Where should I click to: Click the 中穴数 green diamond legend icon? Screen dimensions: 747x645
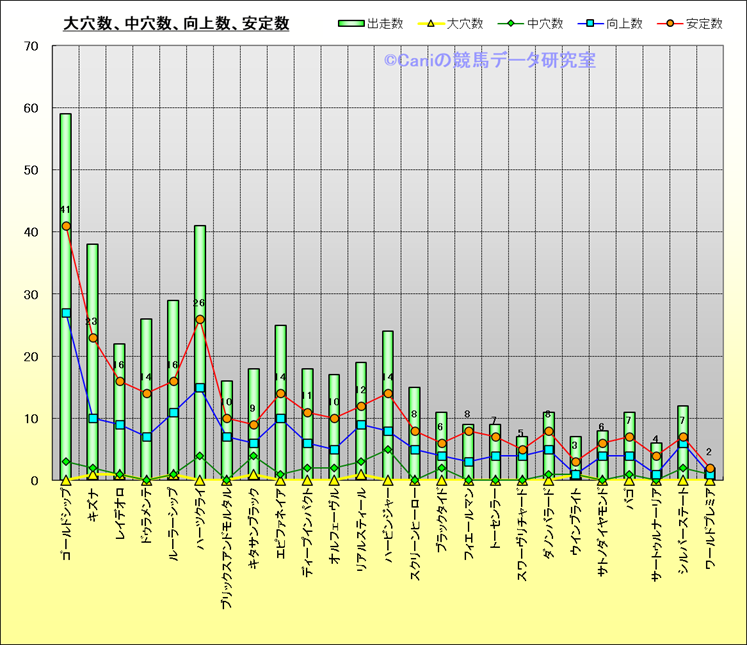pos(508,23)
